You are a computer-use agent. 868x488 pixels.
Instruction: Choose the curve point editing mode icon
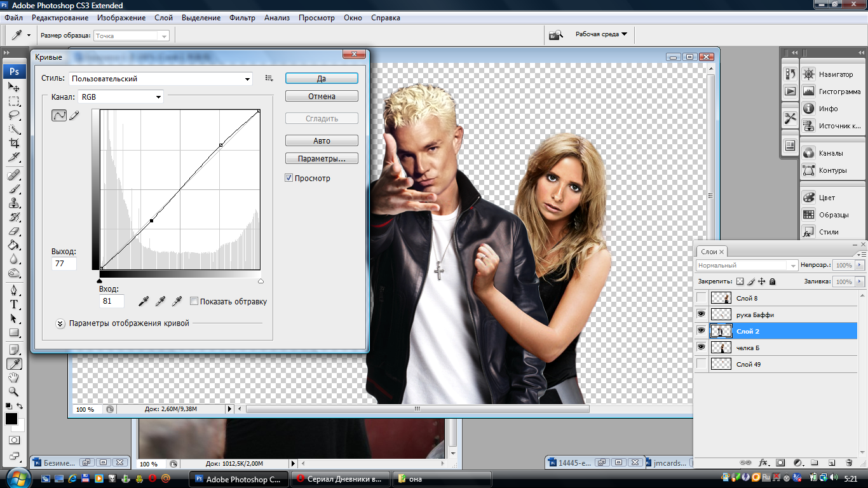[59, 116]
